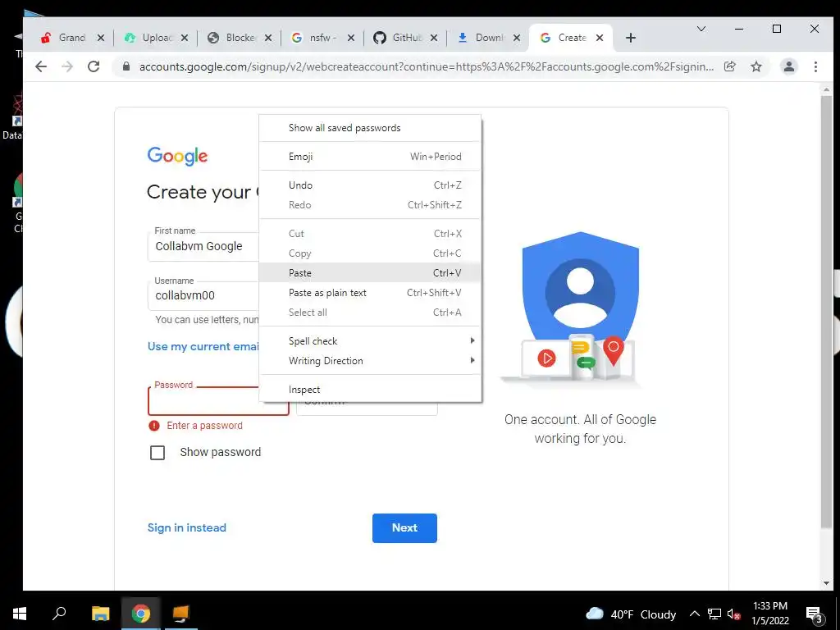Expand the Spell check submenu
The image size is (840, 630).
[x=370, y=340]
